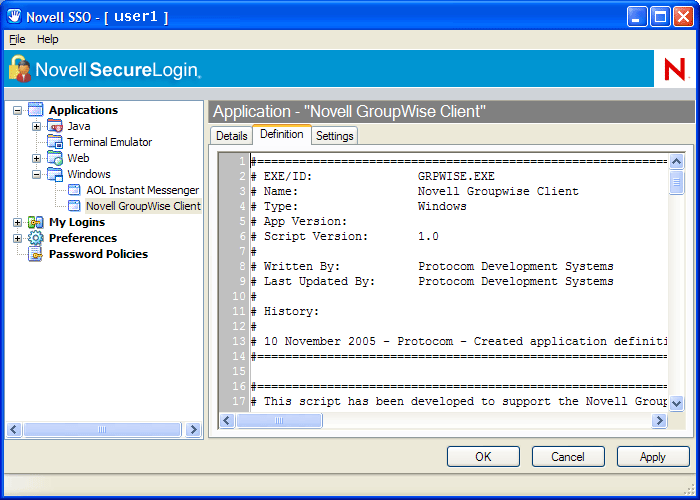The image size is (700, 500).
Task: Click the window resize grip
Action: (x=689, y=489)
